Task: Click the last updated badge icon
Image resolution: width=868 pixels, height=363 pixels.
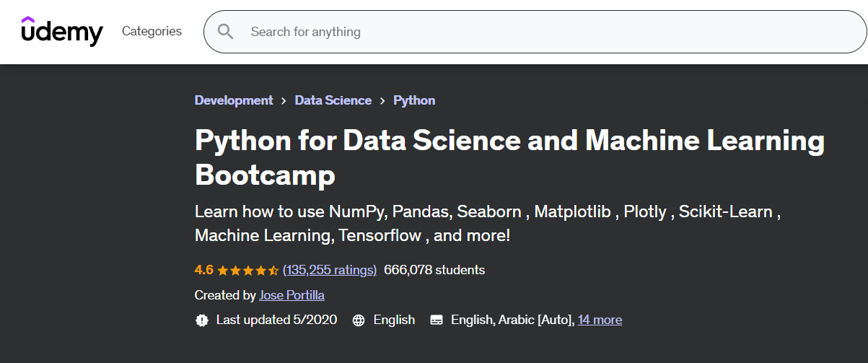Action: click(x=202, y=320)
